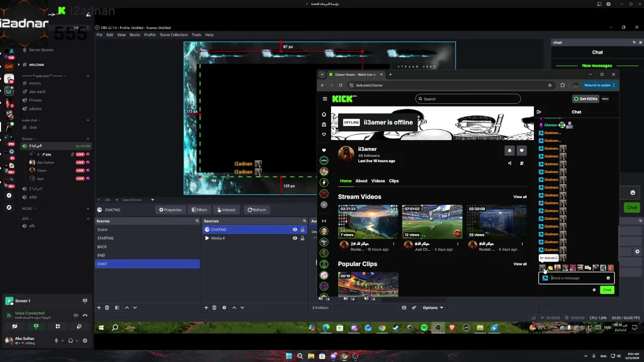The width and height of the screenshot is (644, 362).
Task: Add a new source in OBS Sources panel
Action: point(206,308)
